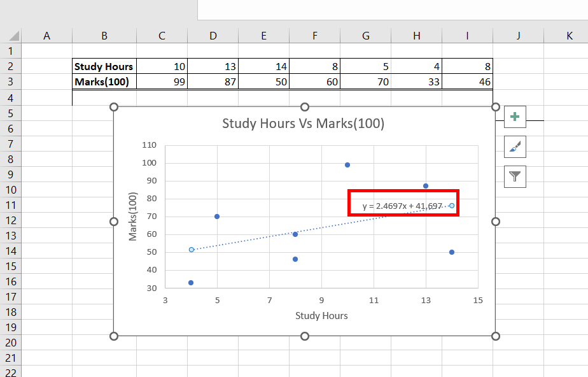Select cell containing 10 study hours

(162, 66)
